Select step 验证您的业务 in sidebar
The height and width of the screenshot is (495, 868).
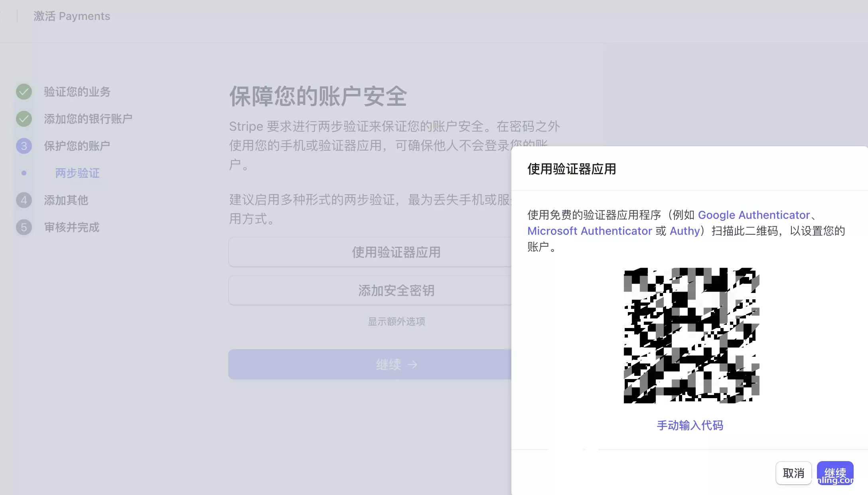(77, 92)
